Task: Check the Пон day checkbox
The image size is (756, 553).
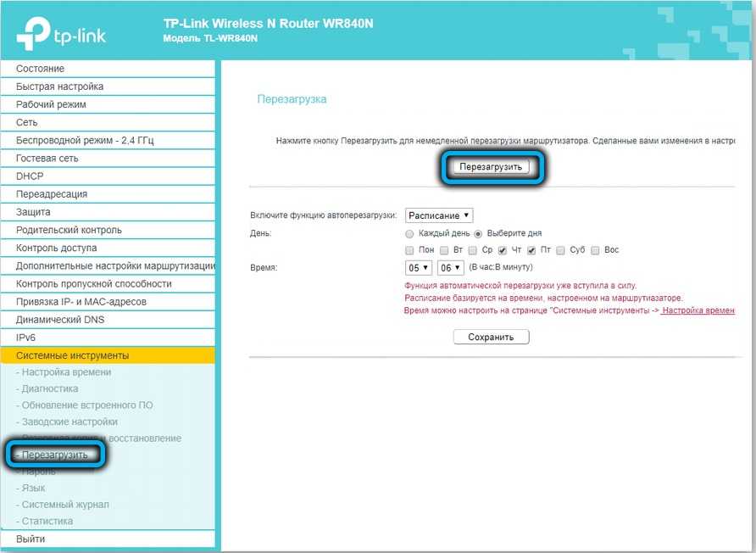Action: point(410,250)
